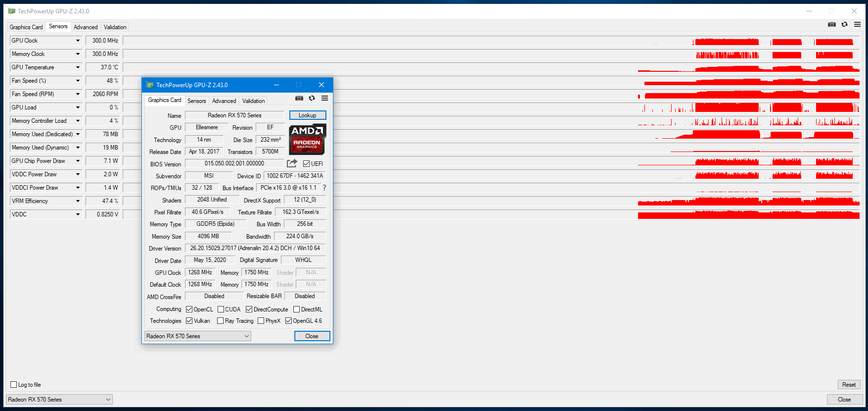
Task: Click the Bus Interface question mark
Action: pos(324,188)
